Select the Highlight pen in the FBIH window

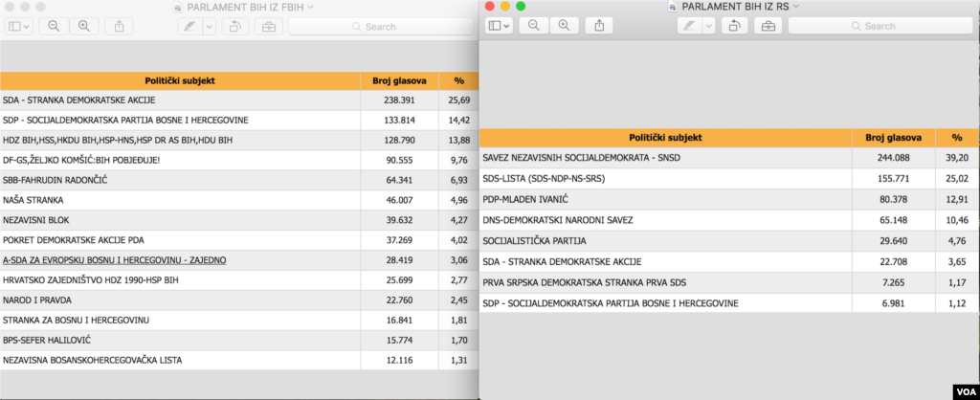tap(189, 26)
